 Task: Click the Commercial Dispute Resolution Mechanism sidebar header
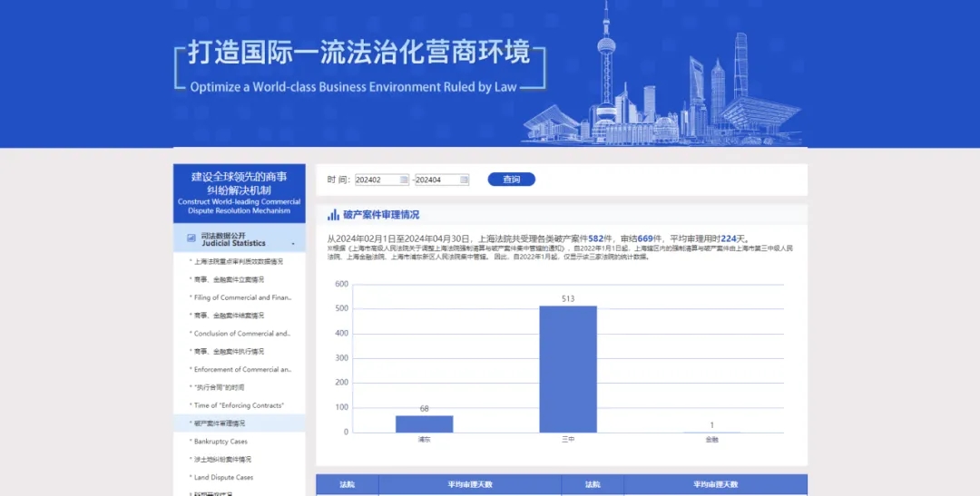tap(240, 193)
